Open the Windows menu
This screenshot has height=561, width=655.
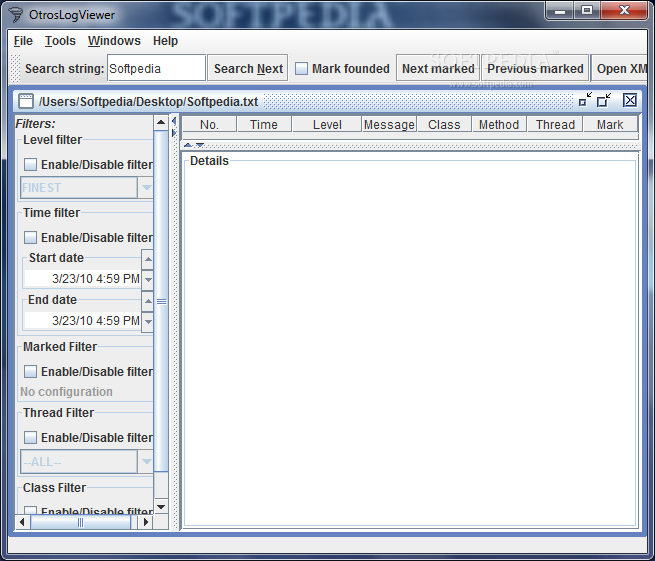coord(114,41)
